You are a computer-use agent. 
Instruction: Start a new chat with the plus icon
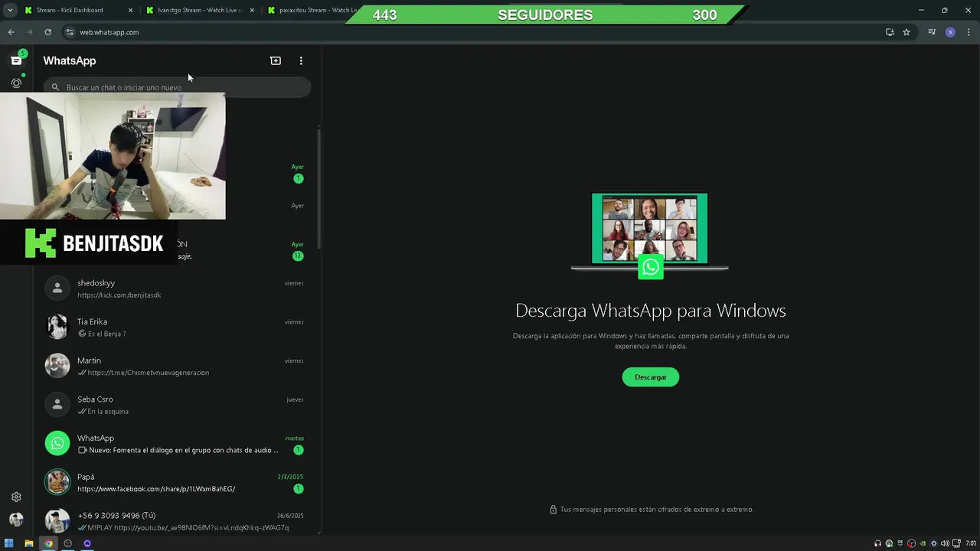pos(276,60)
